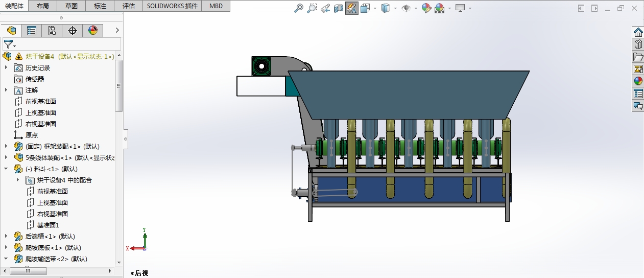
Task: Open the PropertyManager tab icon
Action: (32, 31)
